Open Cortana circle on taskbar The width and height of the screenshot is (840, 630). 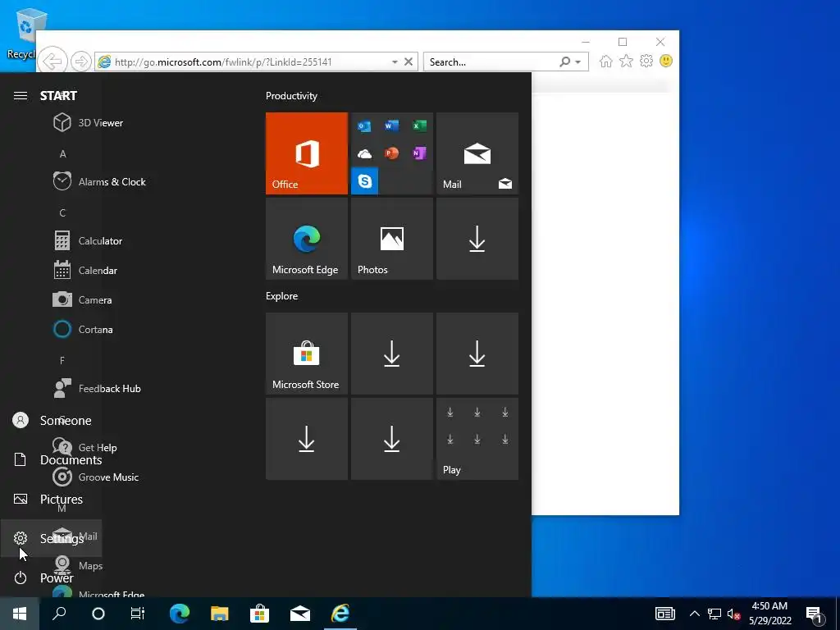pos(98,614)
